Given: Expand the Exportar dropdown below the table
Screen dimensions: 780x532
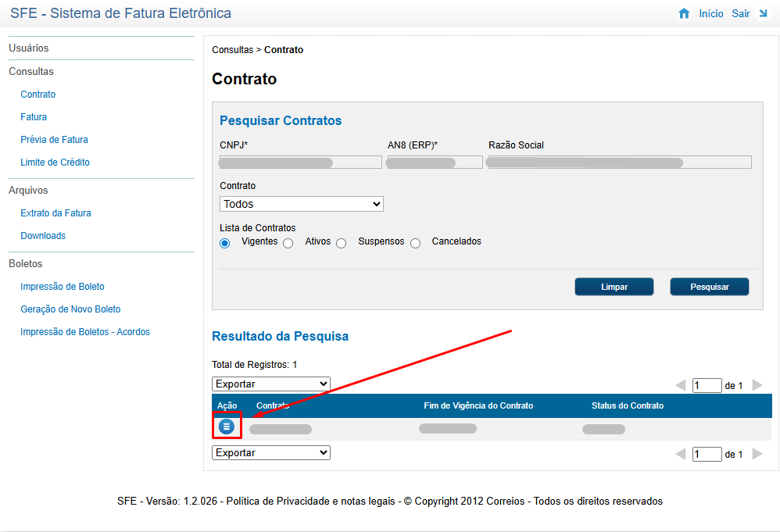Looking at the screenshot, I should tap(271, 452).
